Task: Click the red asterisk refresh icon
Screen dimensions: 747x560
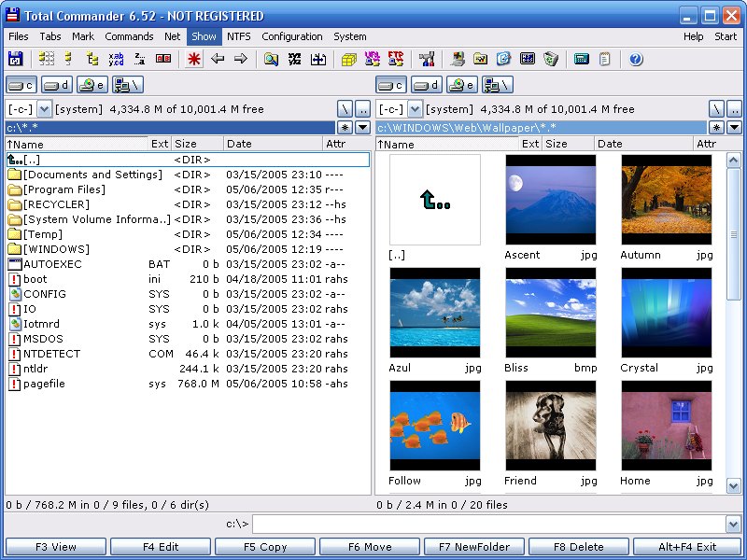Action: click(192, 59)
